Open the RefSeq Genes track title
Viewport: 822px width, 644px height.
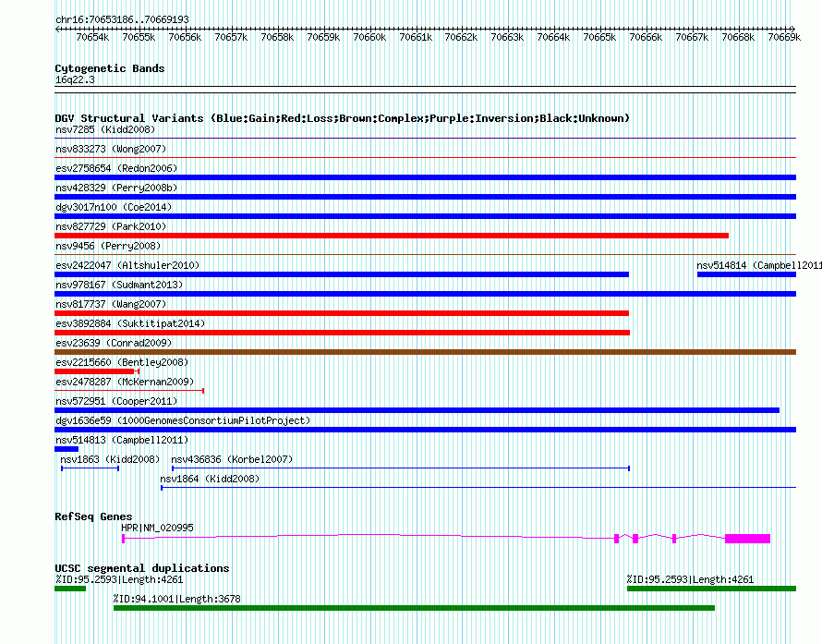point(93,516)
